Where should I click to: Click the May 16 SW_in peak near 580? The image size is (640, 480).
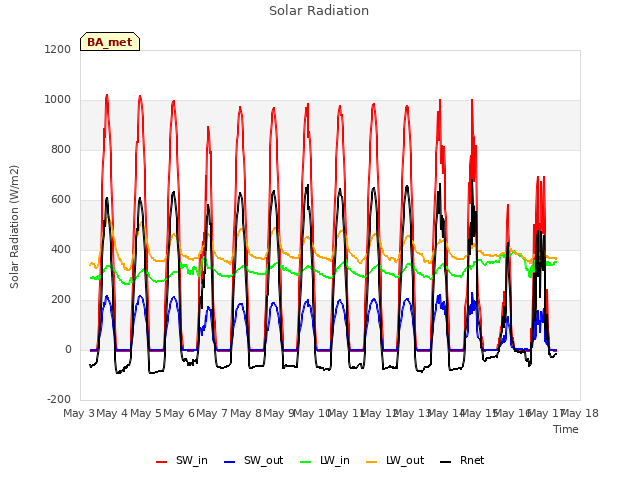click(508, 205)
